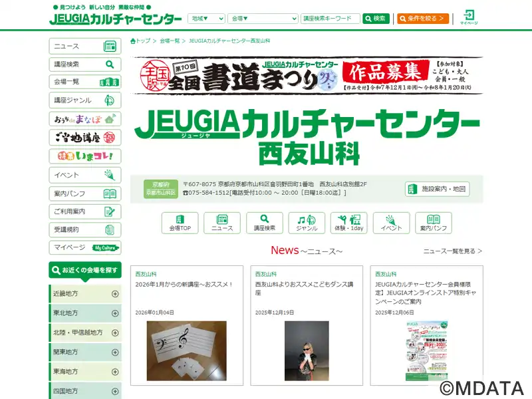This screenshot has width=532, height=399.
Task: Click the dancer photo thumbnail
Action: [307, 351]
